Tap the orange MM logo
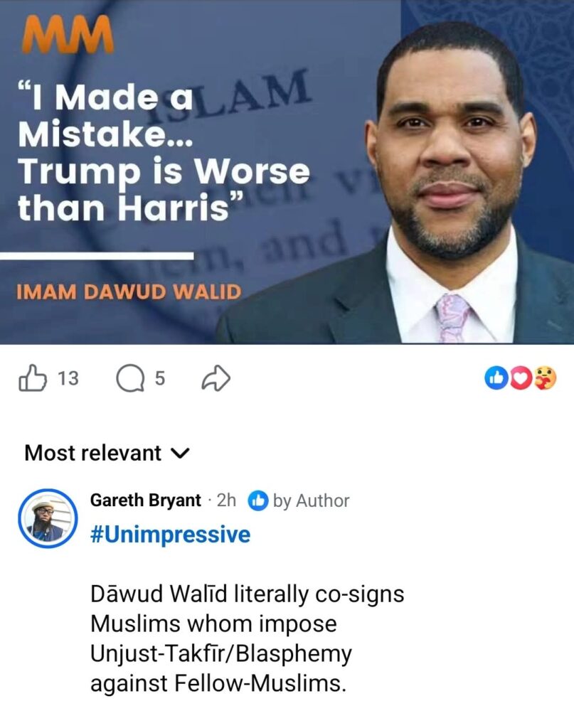Screen dimensions: 574x728 point(67,35)
